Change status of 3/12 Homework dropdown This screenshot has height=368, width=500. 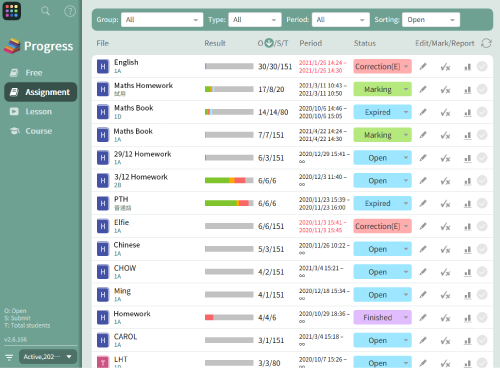pyautogui.click(x=382, y=181)
